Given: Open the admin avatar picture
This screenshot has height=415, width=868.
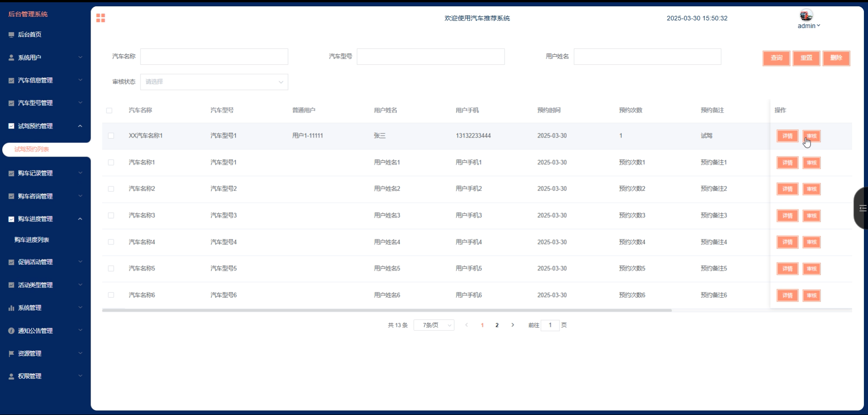Looking at the screenshot, I should pos(806,15).
